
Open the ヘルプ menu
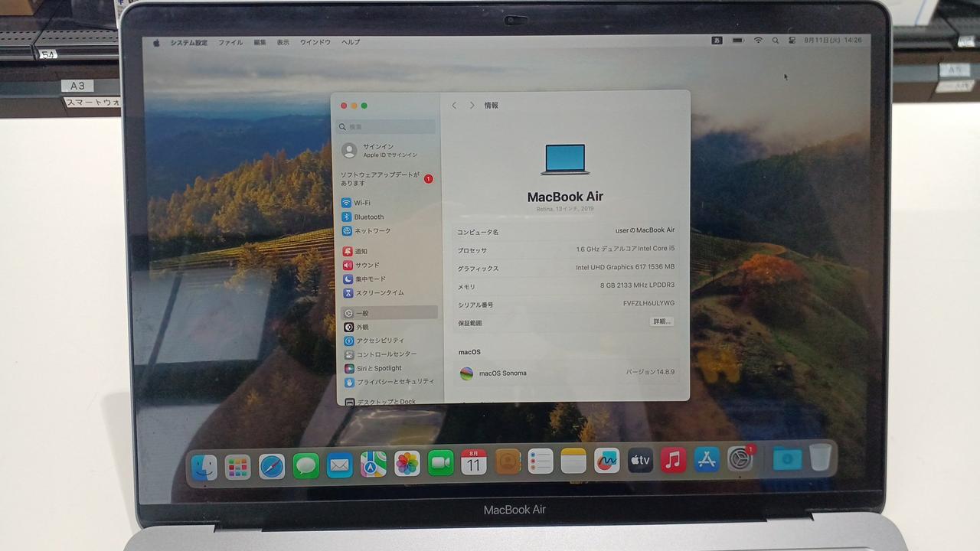pos(351,42)
